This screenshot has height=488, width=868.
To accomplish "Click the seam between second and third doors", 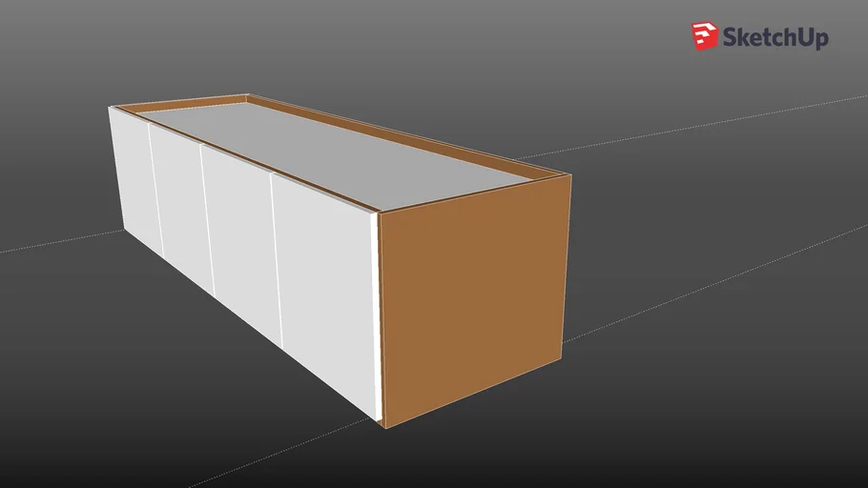I will (x=207, y=221).
